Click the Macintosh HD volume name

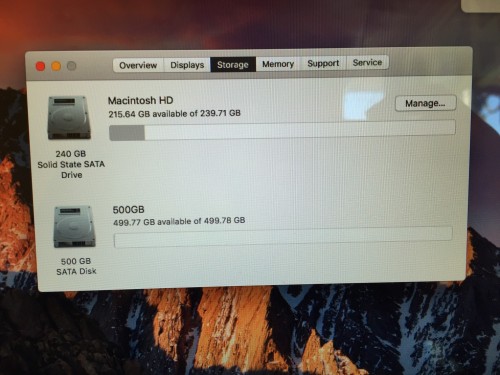click(x=140, y=100)
